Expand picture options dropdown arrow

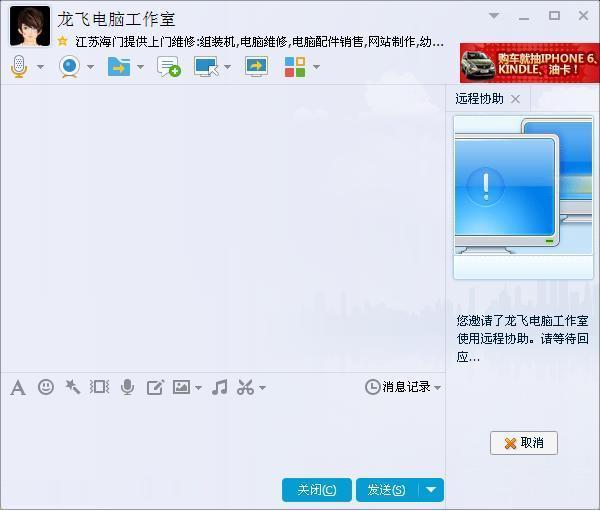(198, 388)
